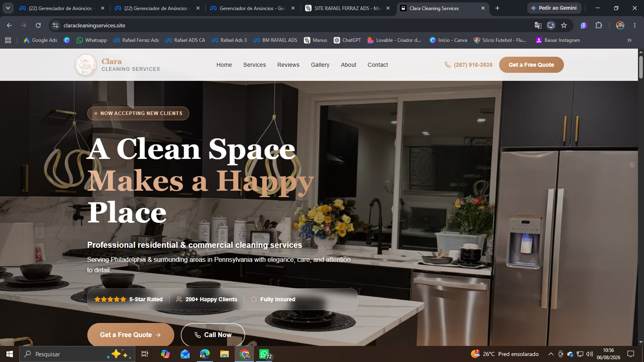Open the tab search dropdown arrow
Image resolution: width=644 pixels, height=362 pixels.
point(8,8)
